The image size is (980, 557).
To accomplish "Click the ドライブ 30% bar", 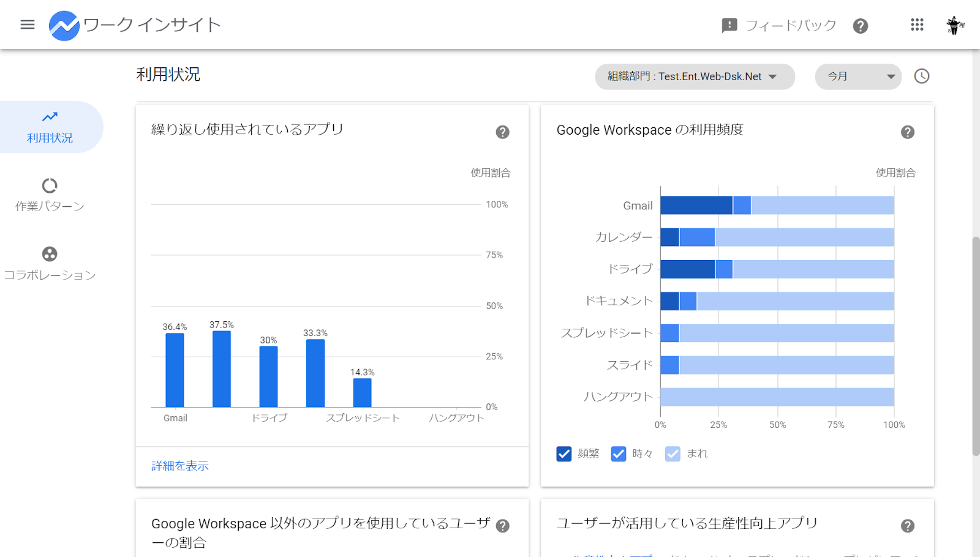I will click(x=268, y=376).
